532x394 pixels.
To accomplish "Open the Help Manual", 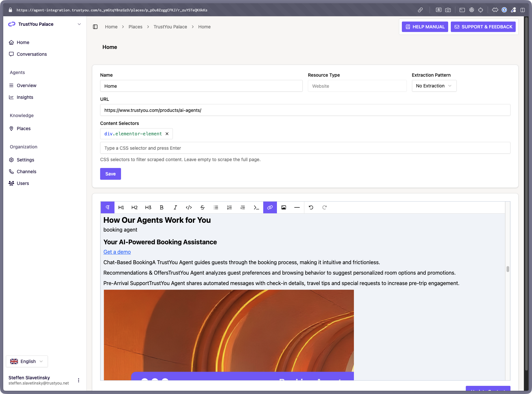I will coord(425,27).
